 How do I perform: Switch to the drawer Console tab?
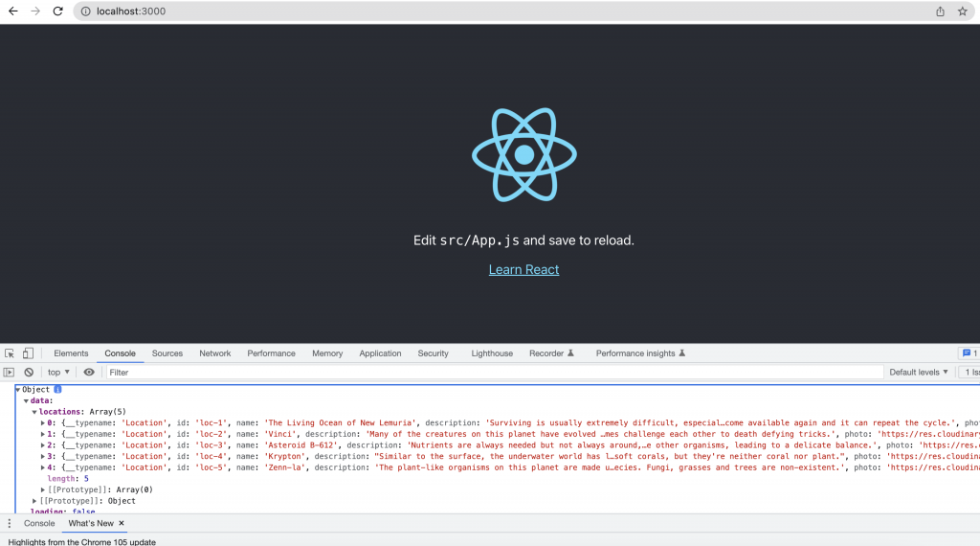[x=39, y=523]
